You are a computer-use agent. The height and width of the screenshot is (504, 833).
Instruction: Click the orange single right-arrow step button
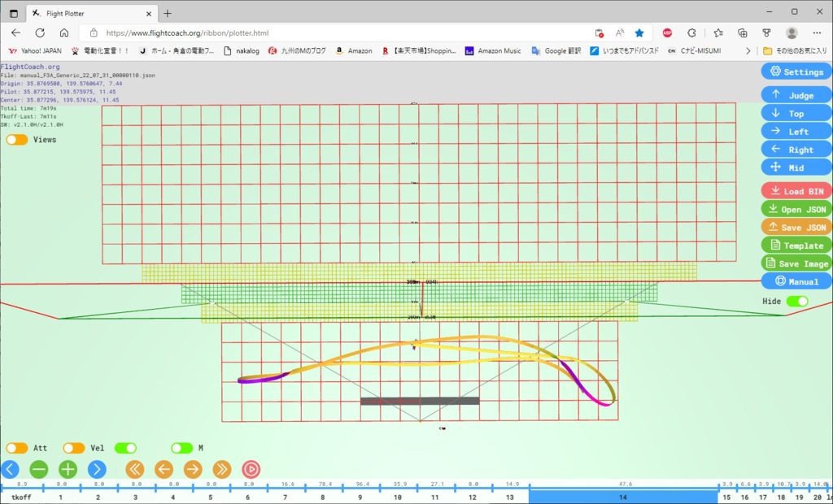tap(193, 470)
